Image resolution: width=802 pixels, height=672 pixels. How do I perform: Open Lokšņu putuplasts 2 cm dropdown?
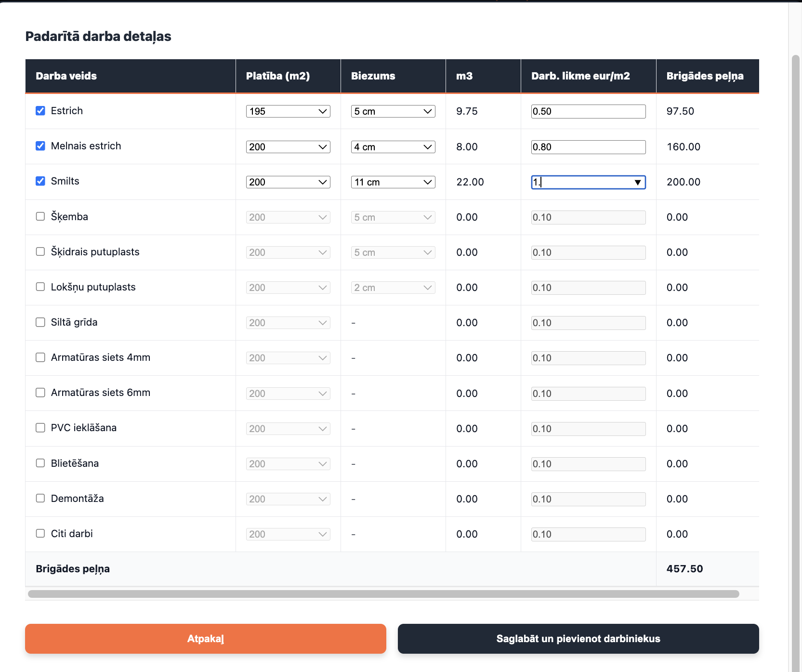pos(393,288)
